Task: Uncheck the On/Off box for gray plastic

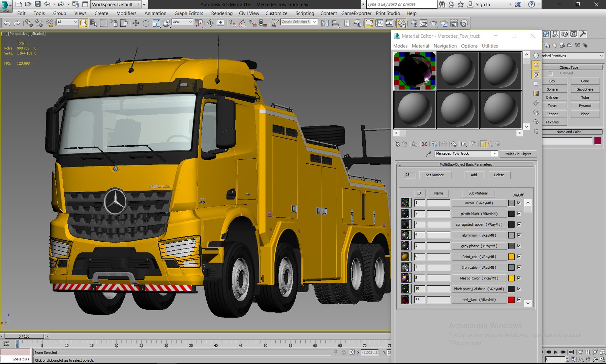Action: coord(519,246)
